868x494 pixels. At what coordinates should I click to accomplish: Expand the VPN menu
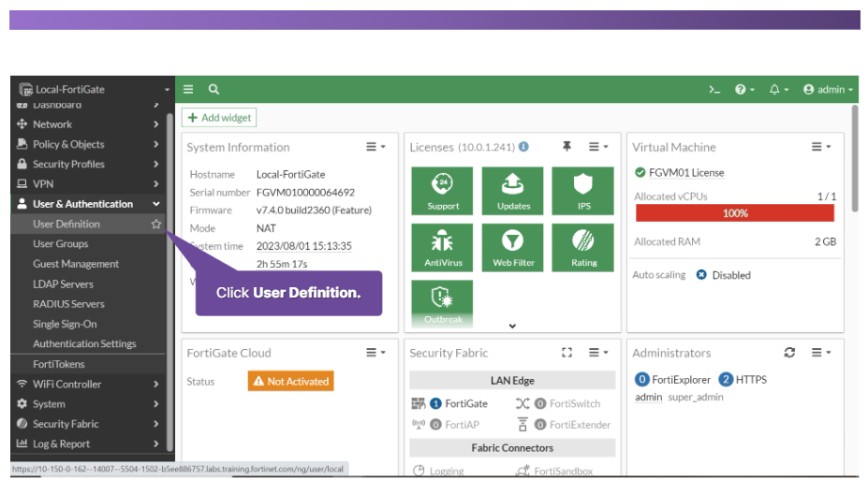(x=88, y=183)
